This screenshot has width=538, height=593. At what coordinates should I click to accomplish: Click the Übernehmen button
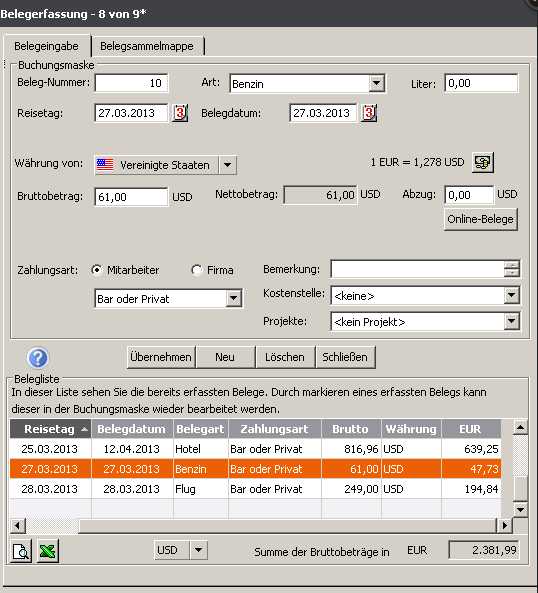(x=161, y=357)
